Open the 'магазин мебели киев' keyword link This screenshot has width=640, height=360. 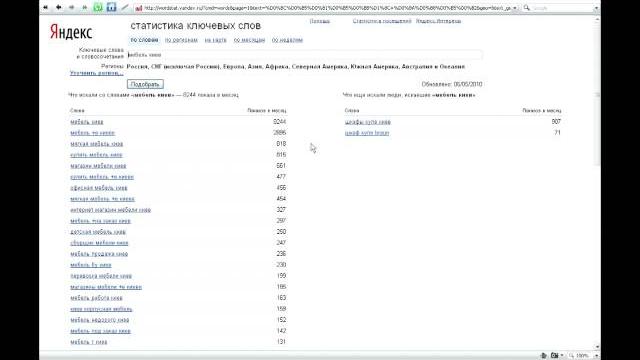(98, 166)
